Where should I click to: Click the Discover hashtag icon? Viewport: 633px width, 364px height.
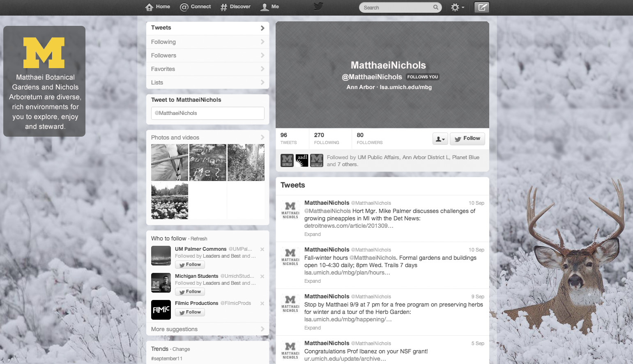224,7
